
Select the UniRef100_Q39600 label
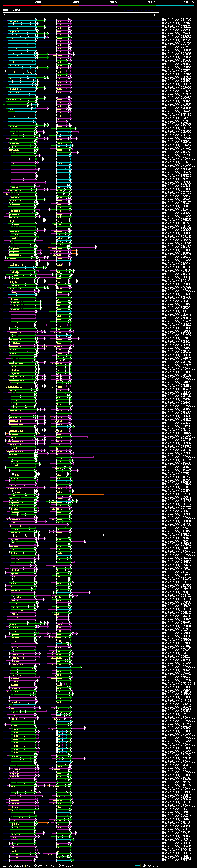coord(177,264)
